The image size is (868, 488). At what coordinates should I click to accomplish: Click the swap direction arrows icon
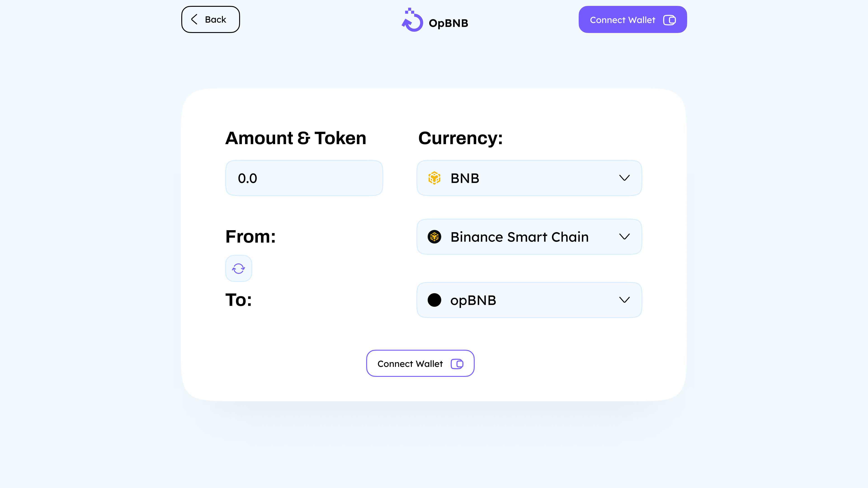pos(238,268)
